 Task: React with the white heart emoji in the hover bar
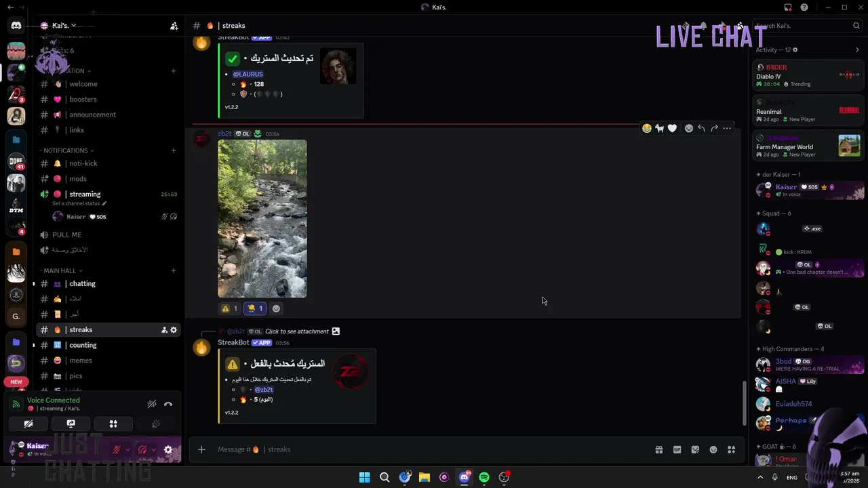(672, 128)
